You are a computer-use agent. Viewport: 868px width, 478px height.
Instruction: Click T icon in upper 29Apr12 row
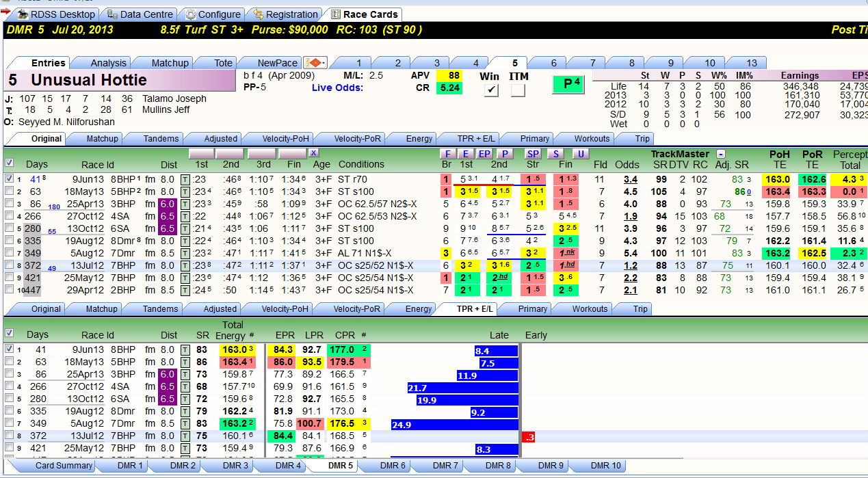click(185, 290)
